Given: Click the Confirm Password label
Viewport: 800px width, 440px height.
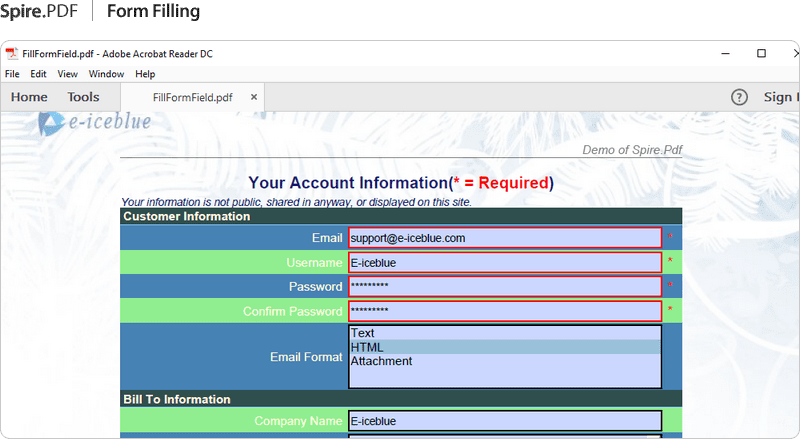Looking at the screenshot, I should (292, 311).
